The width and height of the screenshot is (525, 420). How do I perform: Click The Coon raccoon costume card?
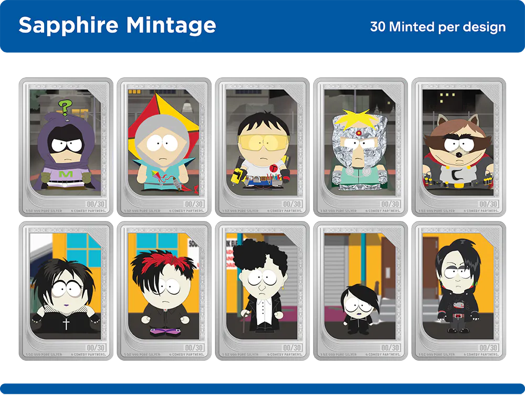tap(459, 147)
